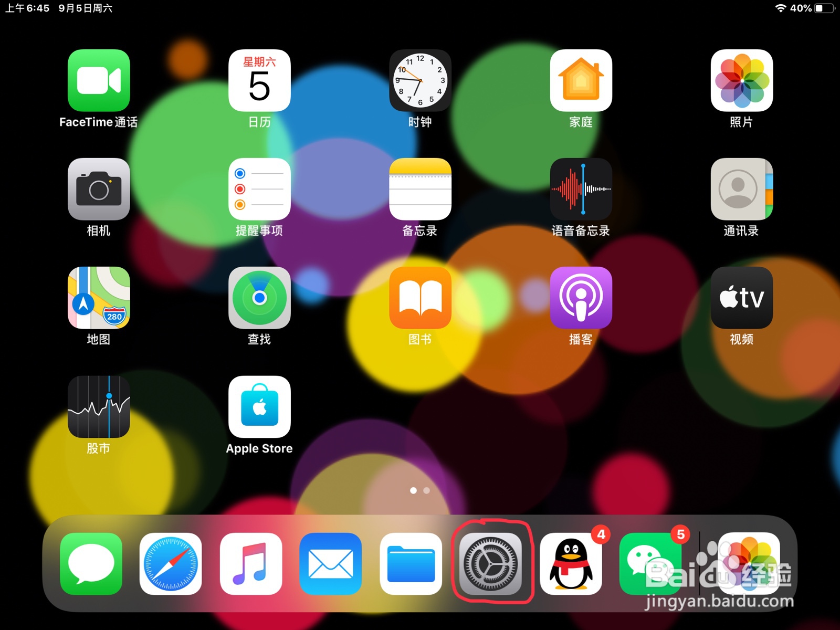The width and height of the screenshot is (840, 630).
Task: Open the Find My (查找) app
Action: (x=259, y=298)
